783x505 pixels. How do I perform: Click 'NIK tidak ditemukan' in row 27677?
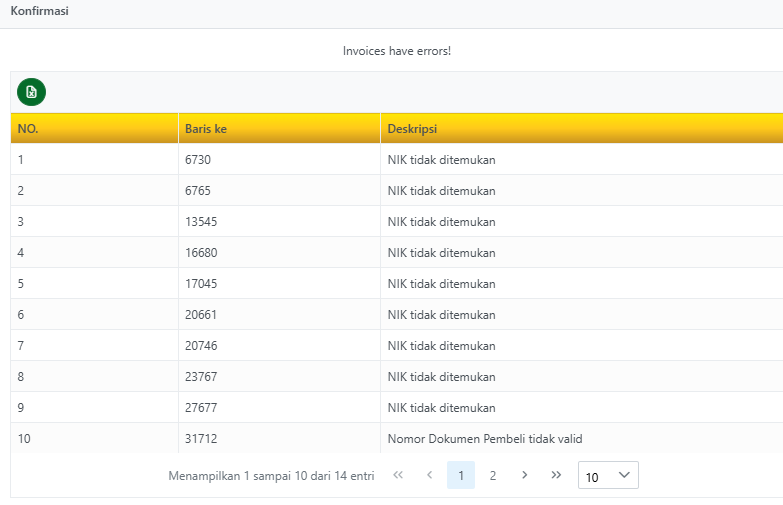[x=441, y=408]
